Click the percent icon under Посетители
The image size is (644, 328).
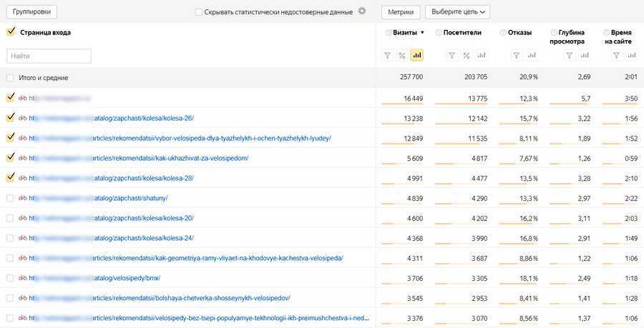(467, 56)
